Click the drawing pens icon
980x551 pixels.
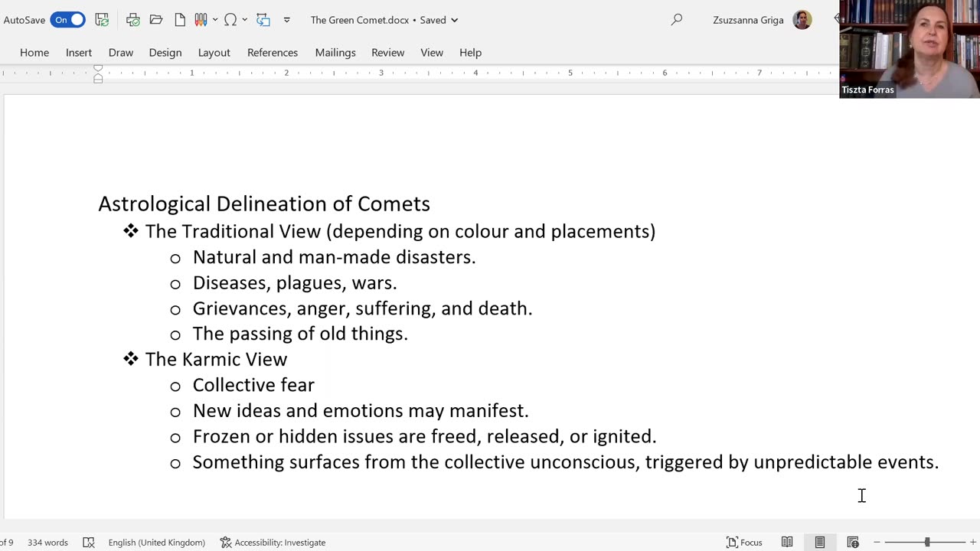(201, 20)
